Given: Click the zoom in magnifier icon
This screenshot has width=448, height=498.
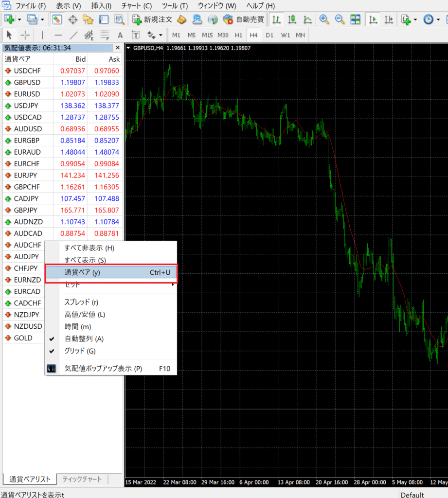Looking at the screenshot, I should pyautogui.click(x=324, y=20).
